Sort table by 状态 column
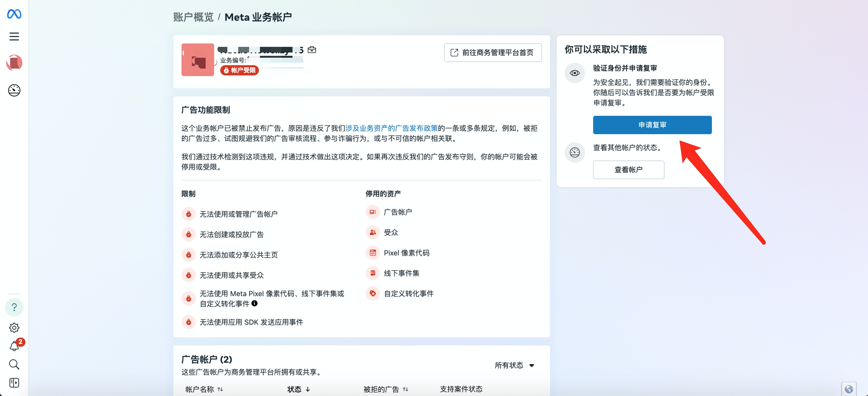868x396 pixels. point(299,389)
